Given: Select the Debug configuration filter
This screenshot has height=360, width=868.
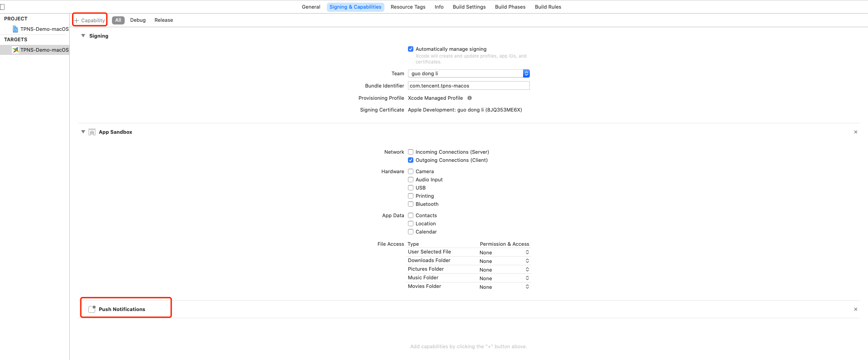Looking at the screenshot, I should (x=138, y=20).
